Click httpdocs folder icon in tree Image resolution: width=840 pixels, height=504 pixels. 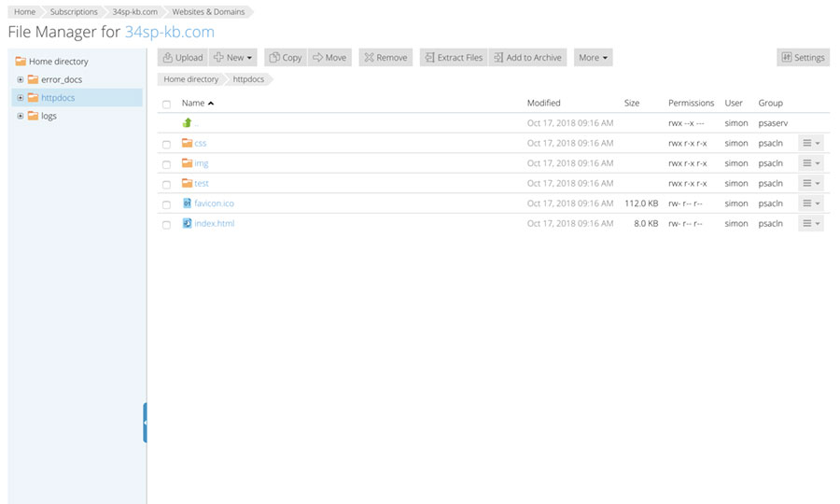pyautogui.click(x=34, y=97)
